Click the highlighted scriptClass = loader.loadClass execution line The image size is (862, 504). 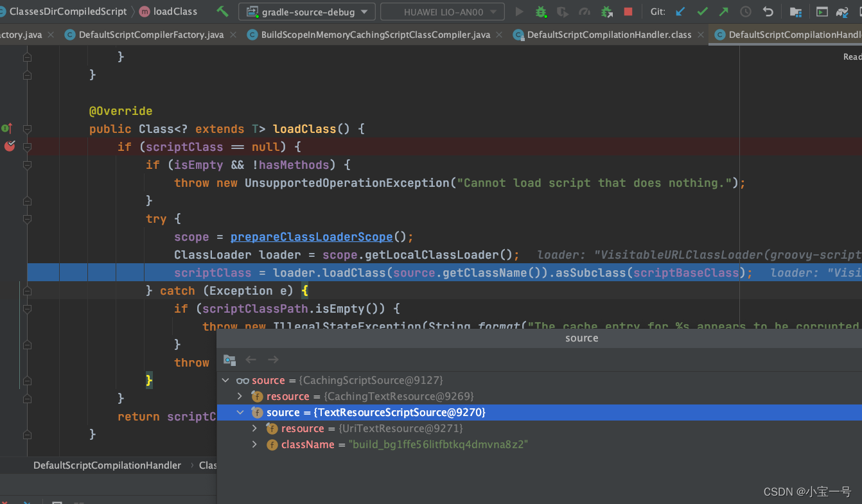coord(444,273)
